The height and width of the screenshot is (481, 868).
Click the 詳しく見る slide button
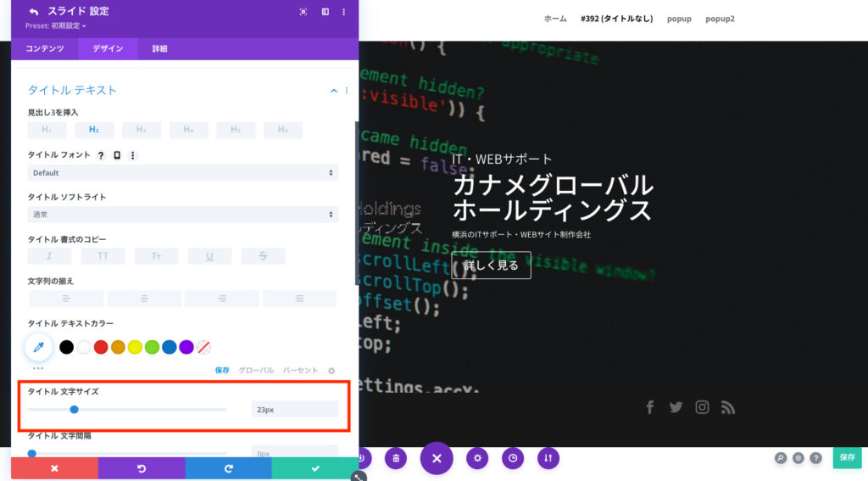click(491, 266)
